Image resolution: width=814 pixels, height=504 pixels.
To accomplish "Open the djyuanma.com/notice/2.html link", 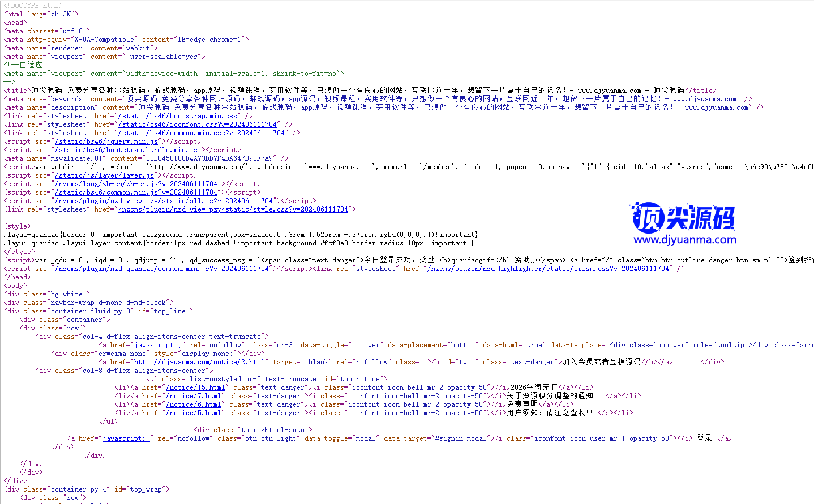I will click(199, 362).
